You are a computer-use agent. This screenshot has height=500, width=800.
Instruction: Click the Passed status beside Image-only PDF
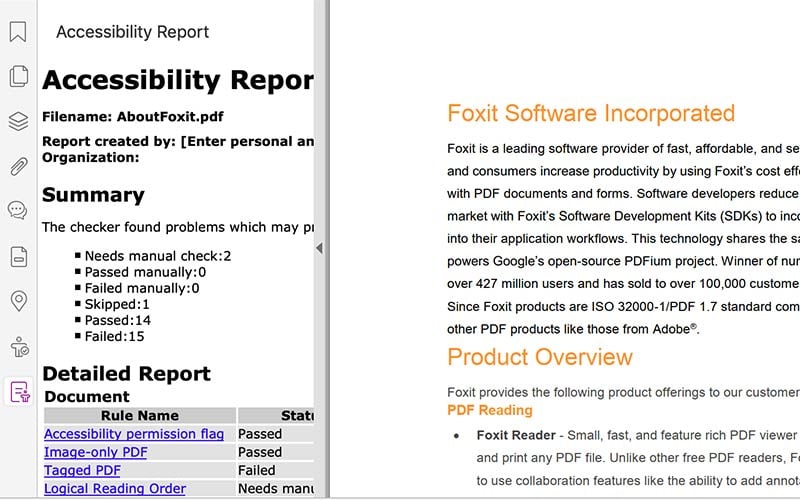point(260,452)
